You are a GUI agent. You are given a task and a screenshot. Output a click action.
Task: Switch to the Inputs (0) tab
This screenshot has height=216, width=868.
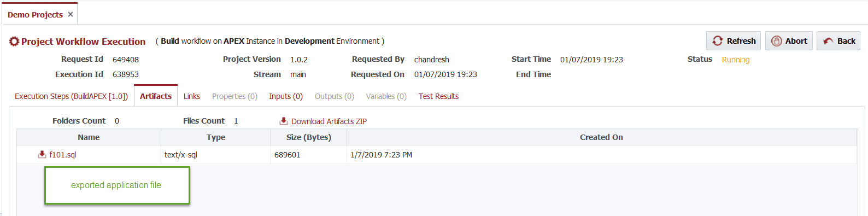(286, 96)
